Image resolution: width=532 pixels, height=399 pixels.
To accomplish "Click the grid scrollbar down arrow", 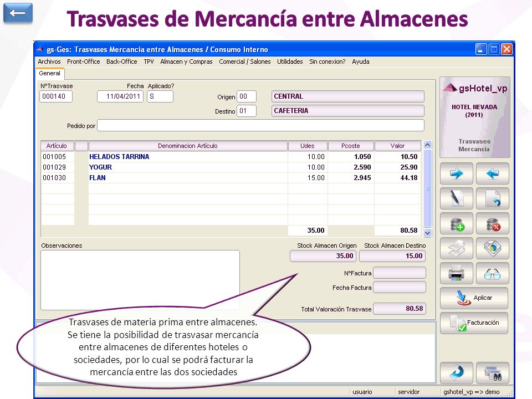I will [x=427, y=233].
